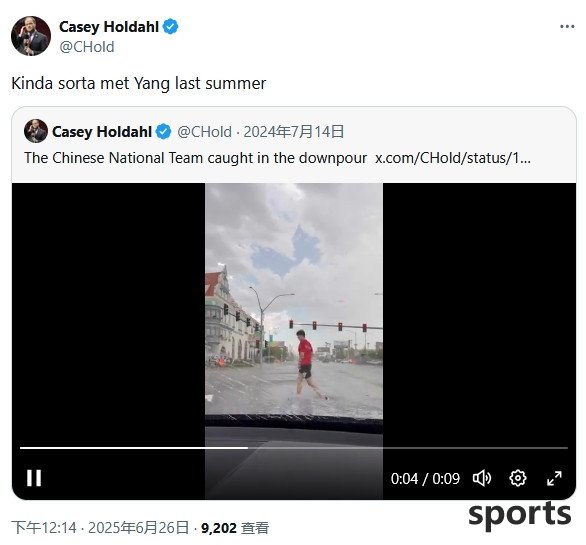Open the @CHold handle link
This screenshot has height=545, width=586.
pos(87,47)
